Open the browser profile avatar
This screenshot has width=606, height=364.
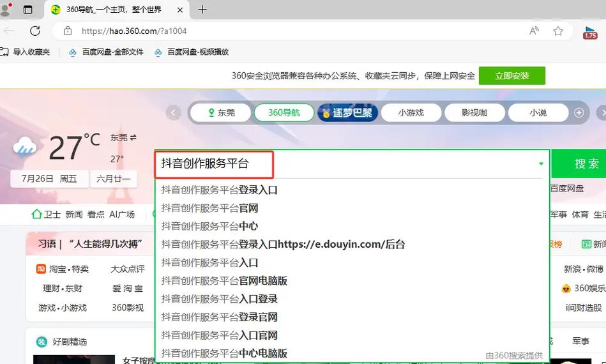click(x=5, y=10)
